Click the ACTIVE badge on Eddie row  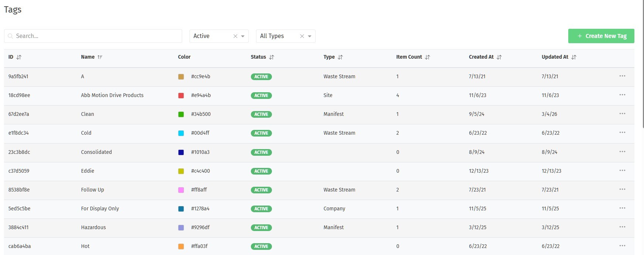(x=261, y=171)
